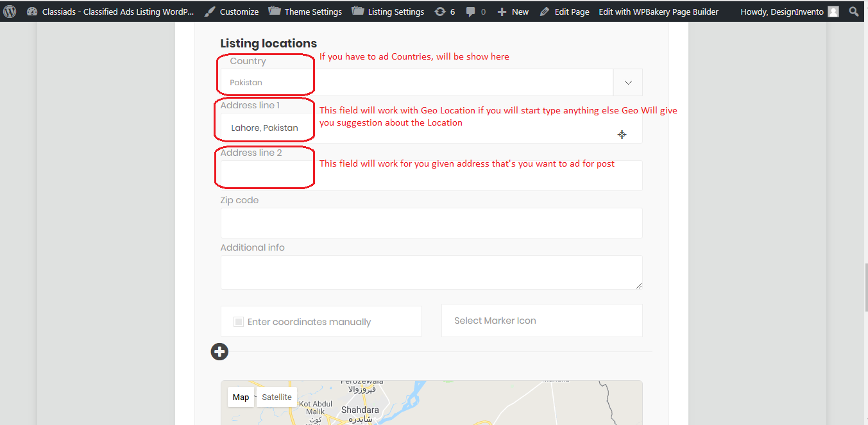Click the Edit Page pencil icon
Viewport: 868px width, 425px height.
coord(545,12)
